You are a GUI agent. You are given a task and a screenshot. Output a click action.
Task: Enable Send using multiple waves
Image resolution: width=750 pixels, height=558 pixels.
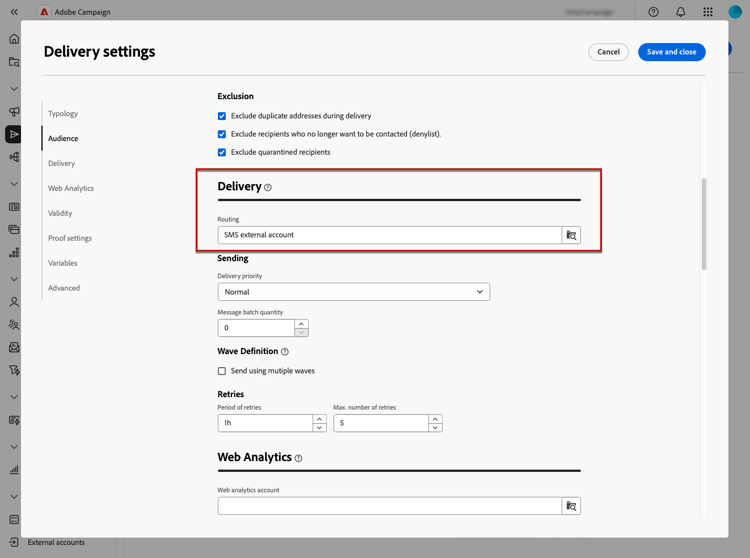[x=222, y=371]
